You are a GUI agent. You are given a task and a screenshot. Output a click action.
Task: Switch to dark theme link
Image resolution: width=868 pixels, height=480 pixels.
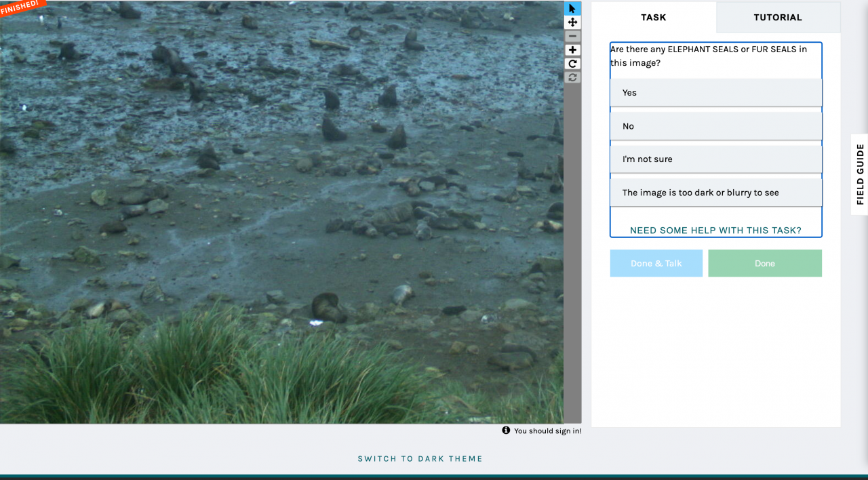[x=420, y=459]
